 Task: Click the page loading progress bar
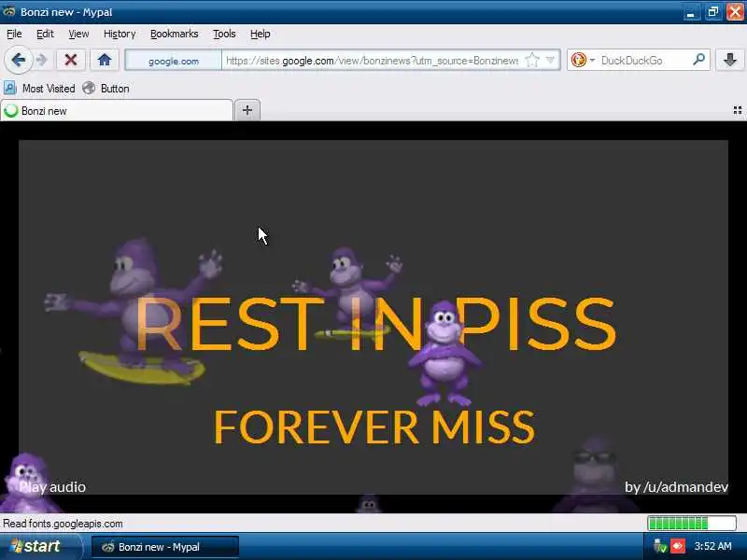(x=691, y=524)
